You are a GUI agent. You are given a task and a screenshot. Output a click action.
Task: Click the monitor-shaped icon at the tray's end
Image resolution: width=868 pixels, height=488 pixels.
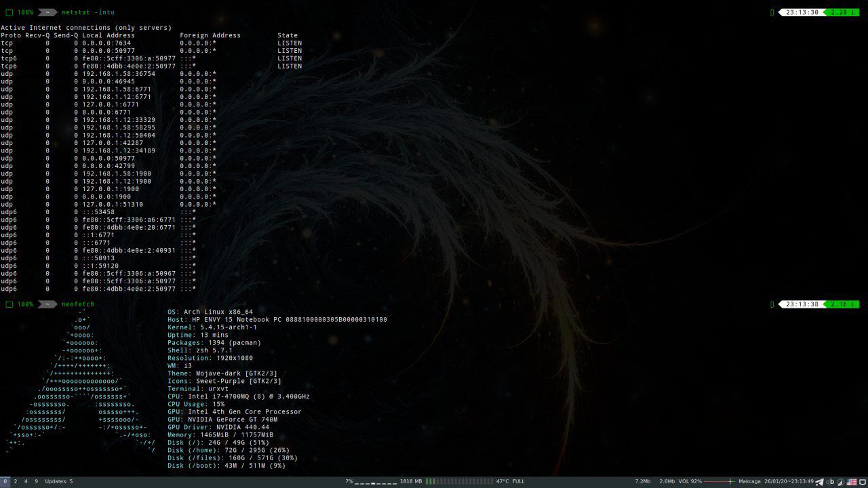pyautogui.click(x=861, y=481)
